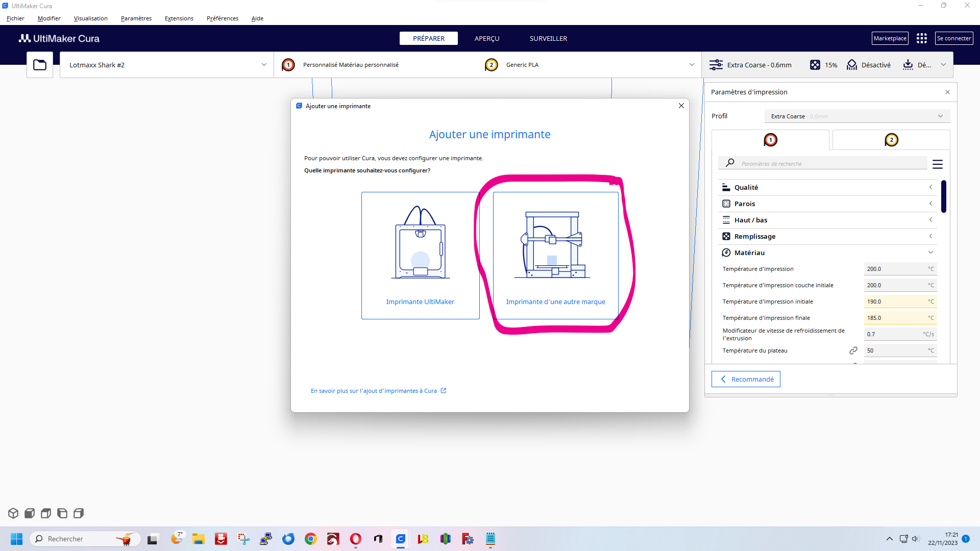Click the settings visibility hamburger menu icon
This screenshot has width=980, height=551.
click(938, 164)
